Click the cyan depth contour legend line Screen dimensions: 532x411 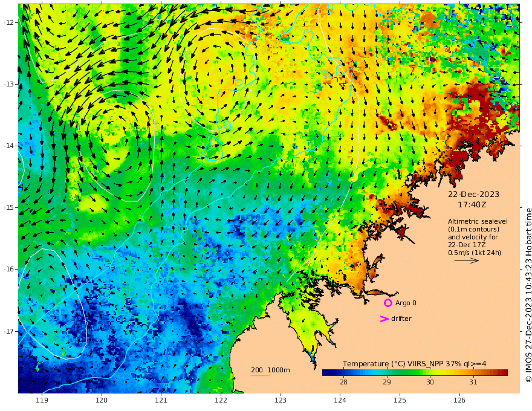point(261,376)
